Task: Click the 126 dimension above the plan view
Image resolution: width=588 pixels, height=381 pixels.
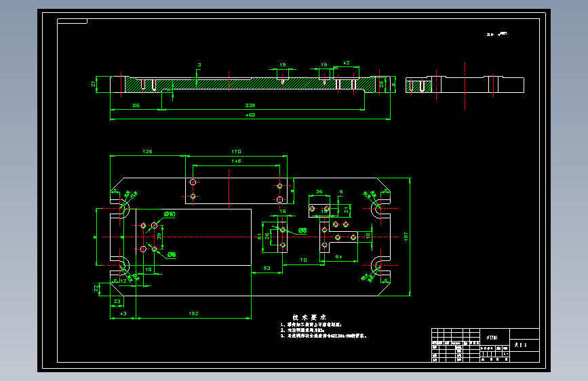Action: [147, 151]
